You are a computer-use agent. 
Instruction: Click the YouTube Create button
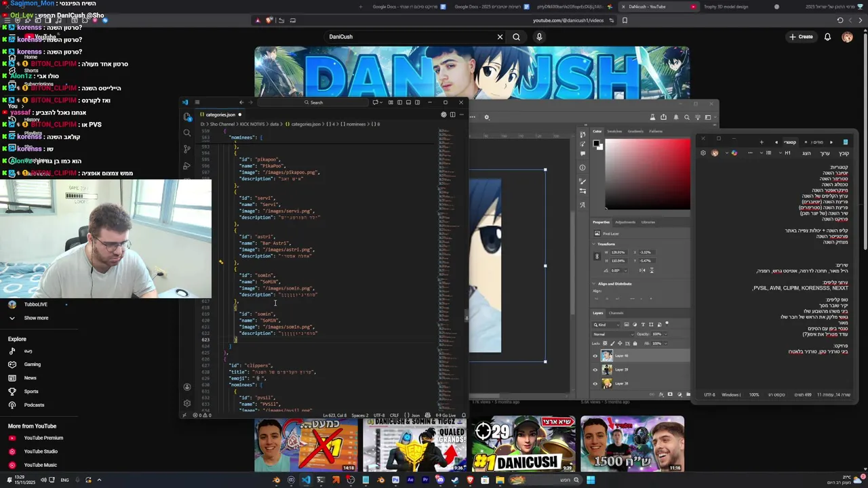coord(801,37)
